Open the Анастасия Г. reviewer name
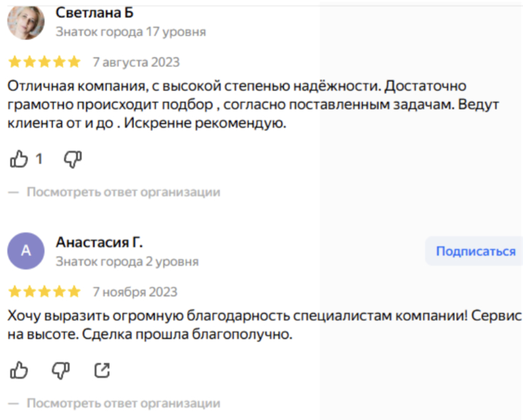523x420 pixels. pos(100,242)
